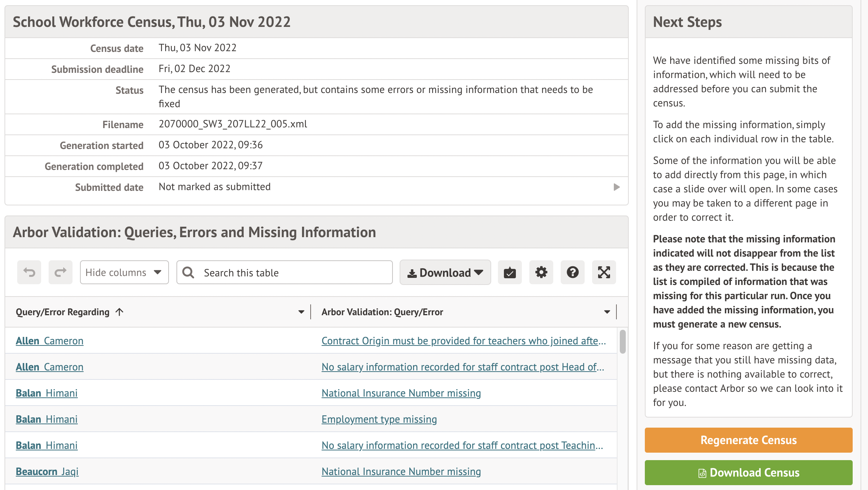Screen dimensions: 868x490
Task: Click the search magnifier icon
Action: (188, 273)
